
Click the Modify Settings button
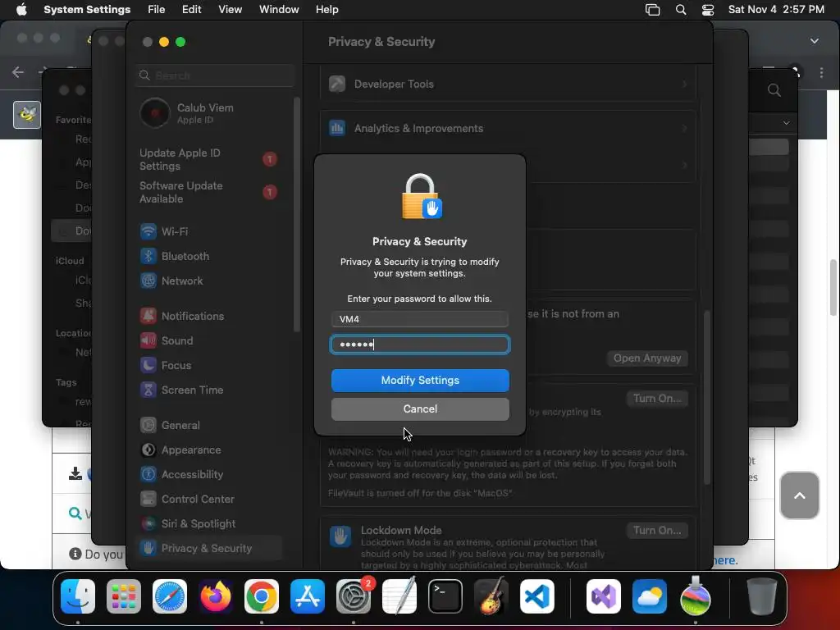(420, 381)
